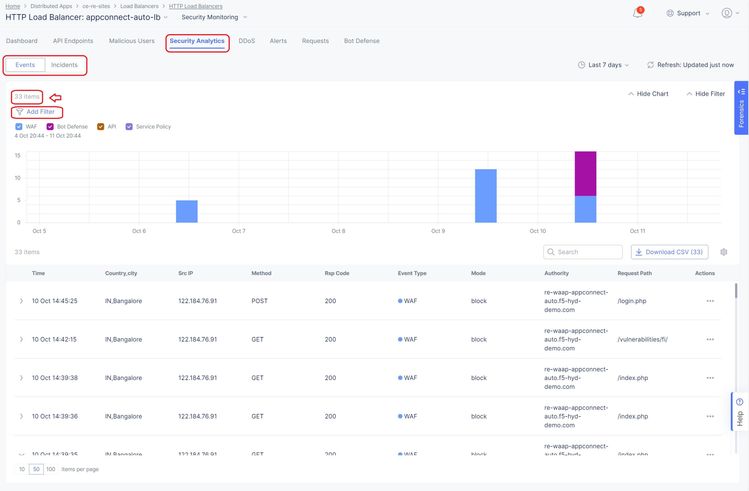
Task: Open the notifications bell icon
Action: tap(638, 14)
